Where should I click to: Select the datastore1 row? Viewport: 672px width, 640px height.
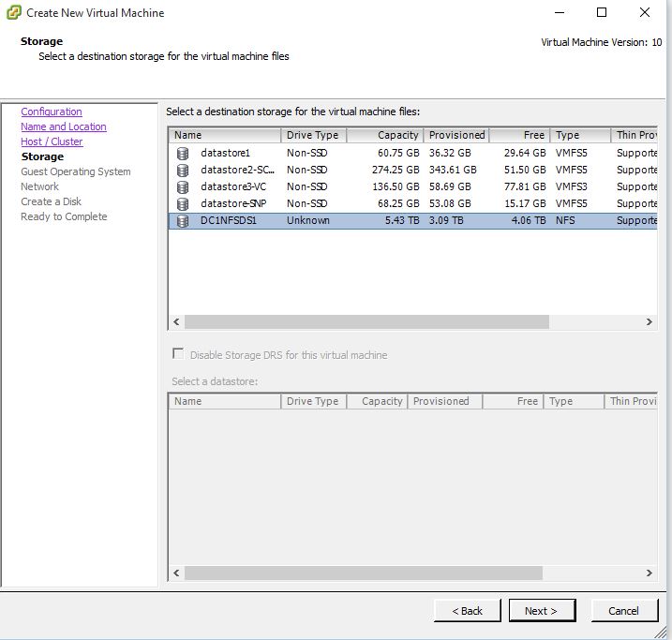coord(413,153)
